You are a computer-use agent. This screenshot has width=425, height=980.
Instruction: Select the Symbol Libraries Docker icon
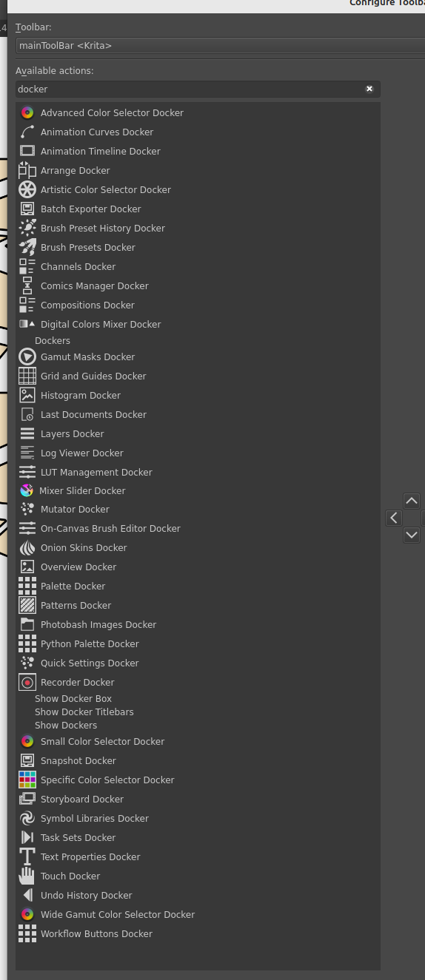pyautogui.click(x=27, y=819)
